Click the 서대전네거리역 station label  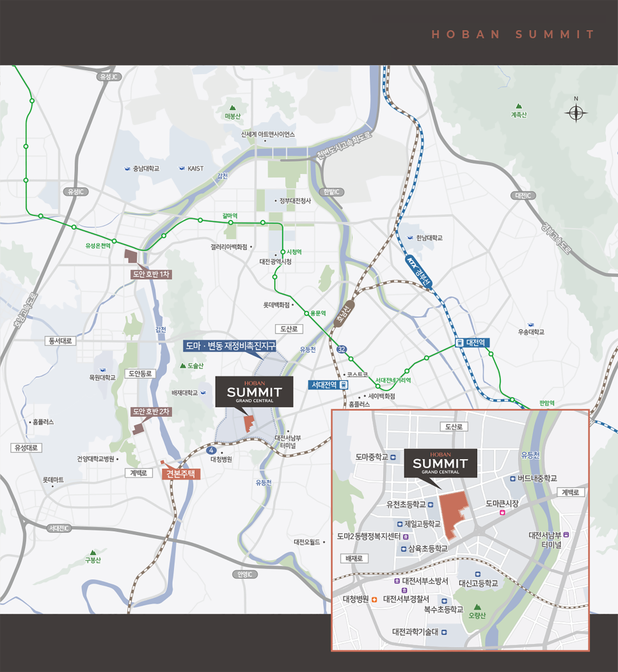393,380
